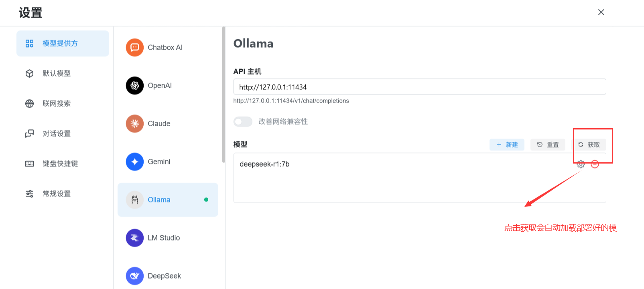This screenshot has height=289, width=644.
Task: Click 新建 button to add model
Action: click(x=507, y=145)
